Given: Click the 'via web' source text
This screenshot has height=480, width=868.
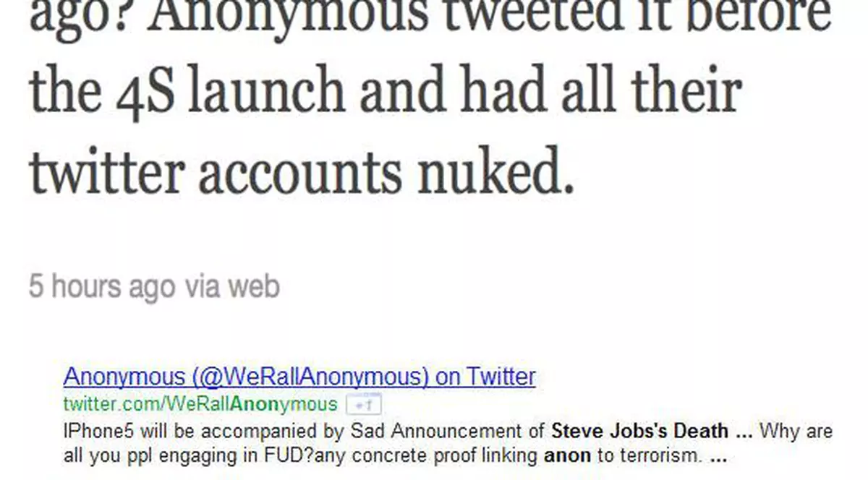Looking at the screenshot, I should 231,286.
